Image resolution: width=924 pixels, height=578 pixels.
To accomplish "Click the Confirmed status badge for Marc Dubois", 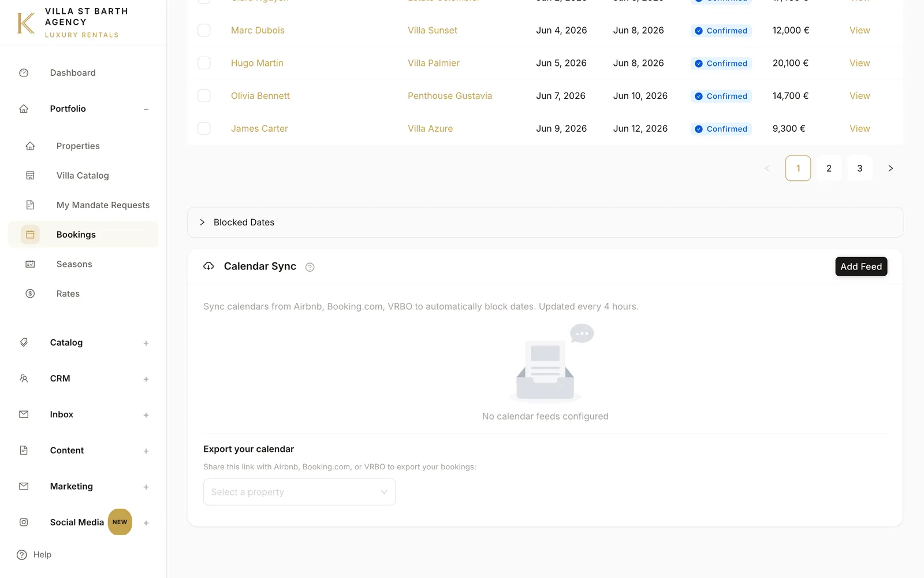I will pyautogui.click(x=721, y=31).
